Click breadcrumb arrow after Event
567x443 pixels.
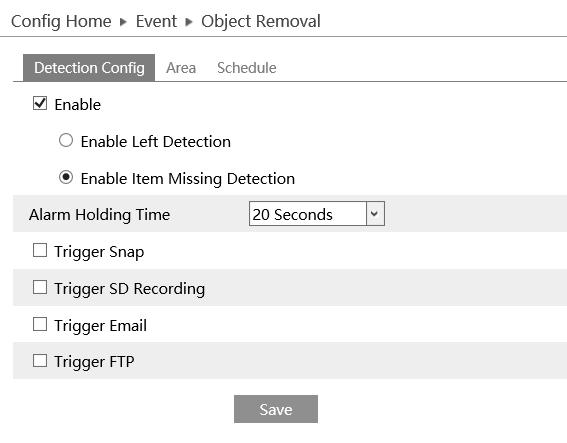coord(188,22)
